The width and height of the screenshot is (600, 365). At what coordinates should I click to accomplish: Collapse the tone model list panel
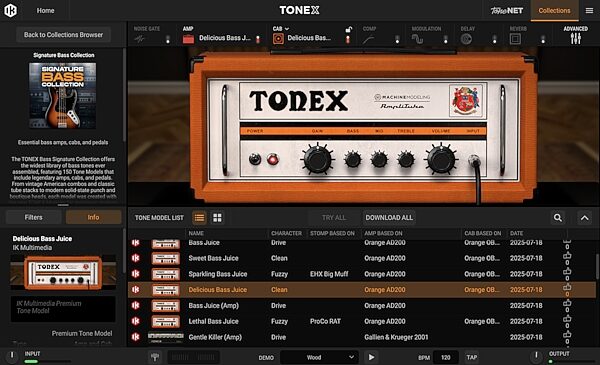coord(585,218)
